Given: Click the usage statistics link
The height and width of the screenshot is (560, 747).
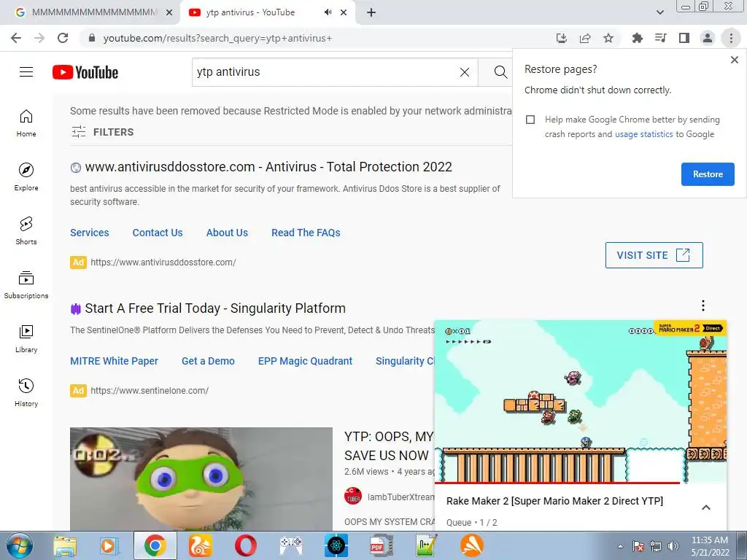Looking at the screenshot, I should [x=643, y=134].
